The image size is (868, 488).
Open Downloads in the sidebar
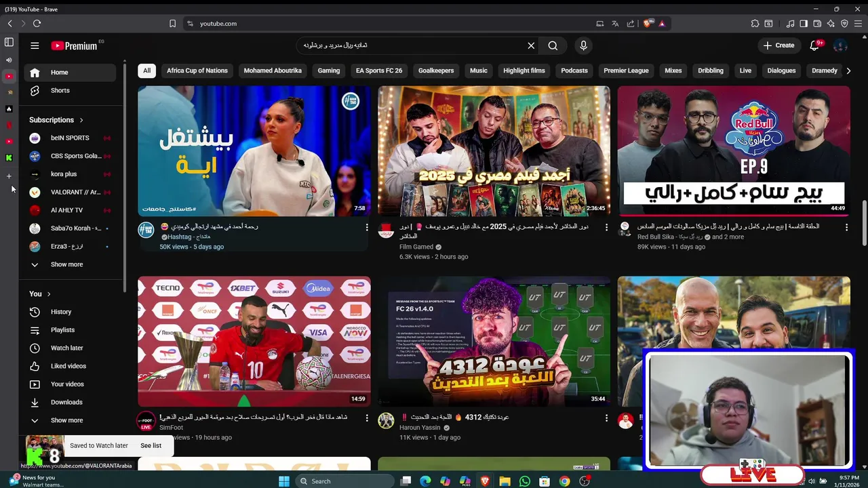point(71,402)
